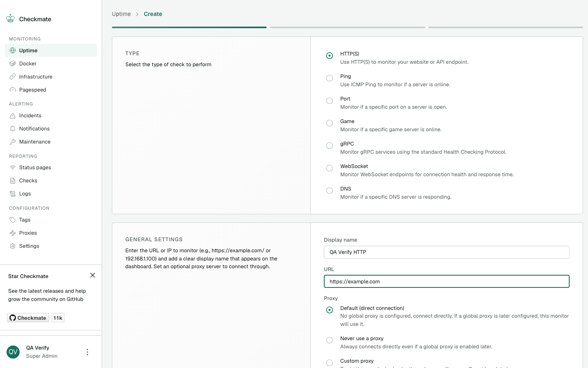This screenshot has width=588, height=368.
Task: Dismiss the Star Checkmate card
Action: tap(93, 275)
